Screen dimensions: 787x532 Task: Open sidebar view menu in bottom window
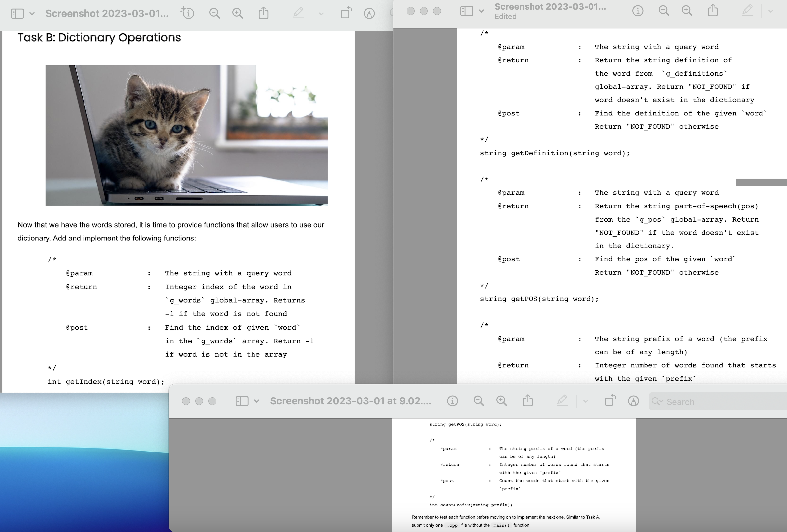click(x=257, y=401)
